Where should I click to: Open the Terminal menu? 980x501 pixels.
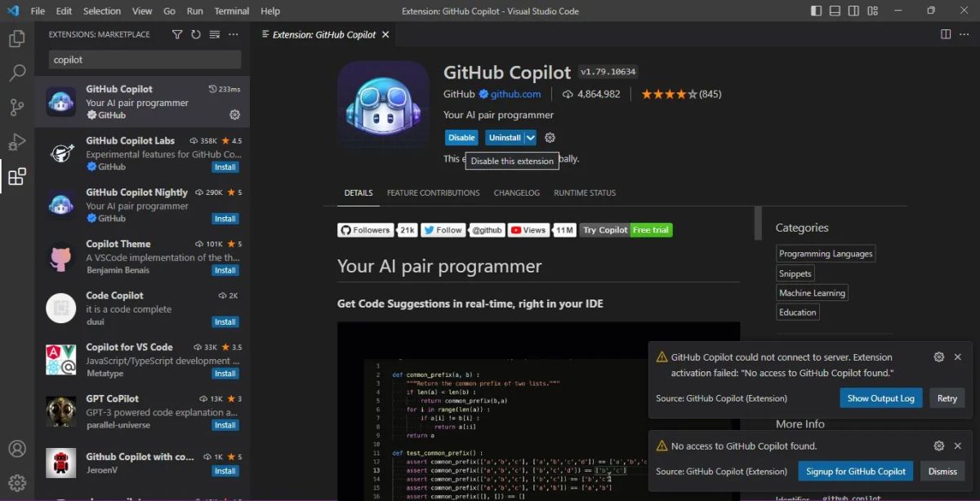tap(231, 11)
